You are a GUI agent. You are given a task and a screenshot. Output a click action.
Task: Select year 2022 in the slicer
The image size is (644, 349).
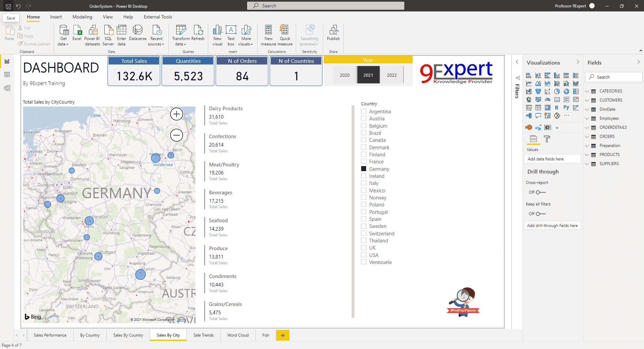pos(392,75)
